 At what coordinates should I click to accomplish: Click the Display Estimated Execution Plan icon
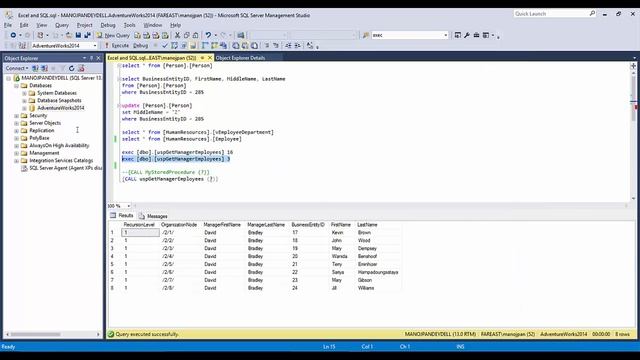click(x=174, y=46)
